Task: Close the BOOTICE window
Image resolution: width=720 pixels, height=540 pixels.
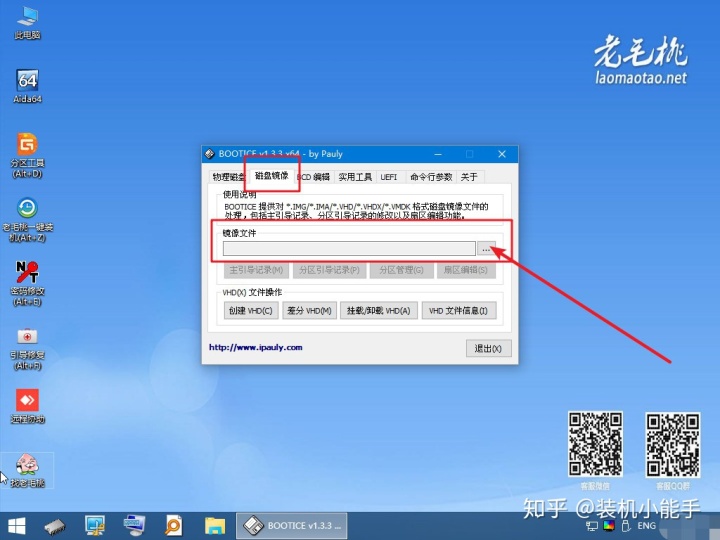Action: tap(502, 154)
